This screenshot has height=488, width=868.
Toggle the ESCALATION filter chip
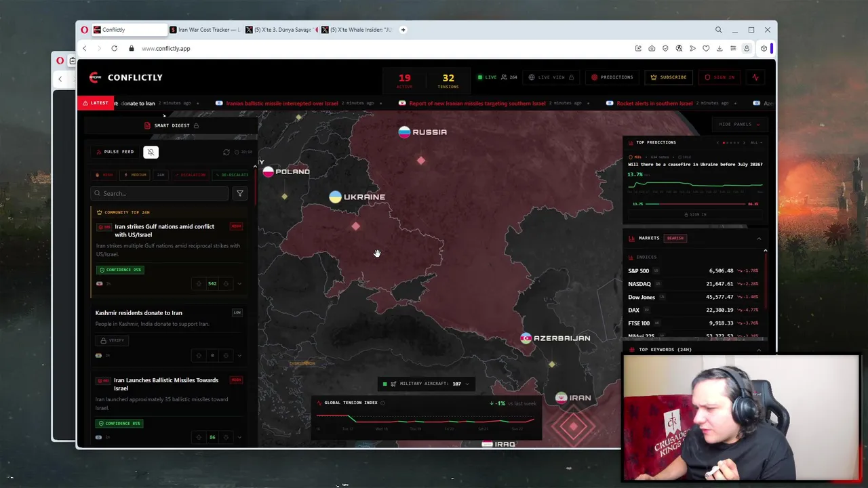coord(190,175)
